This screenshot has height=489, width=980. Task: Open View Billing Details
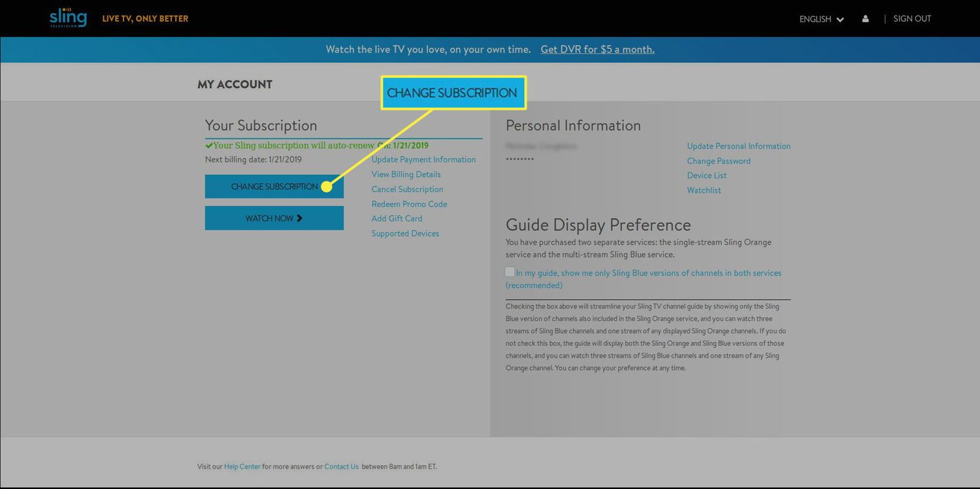406,174
